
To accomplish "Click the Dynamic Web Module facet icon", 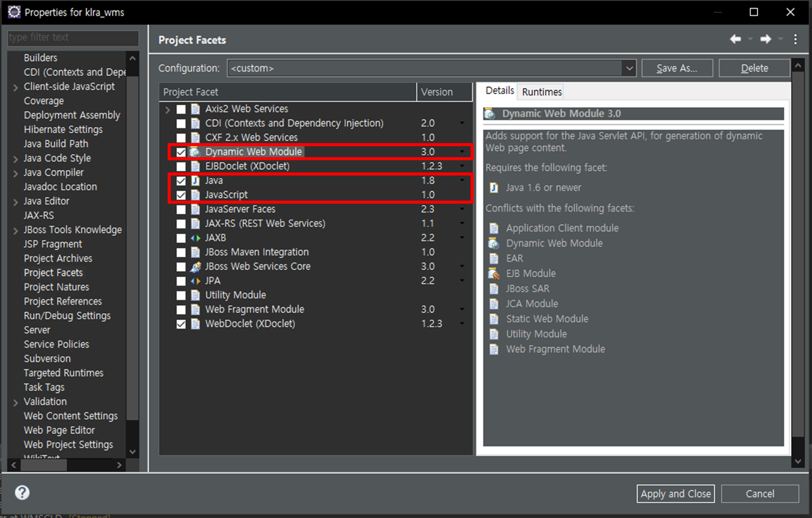I will [195, 152].
